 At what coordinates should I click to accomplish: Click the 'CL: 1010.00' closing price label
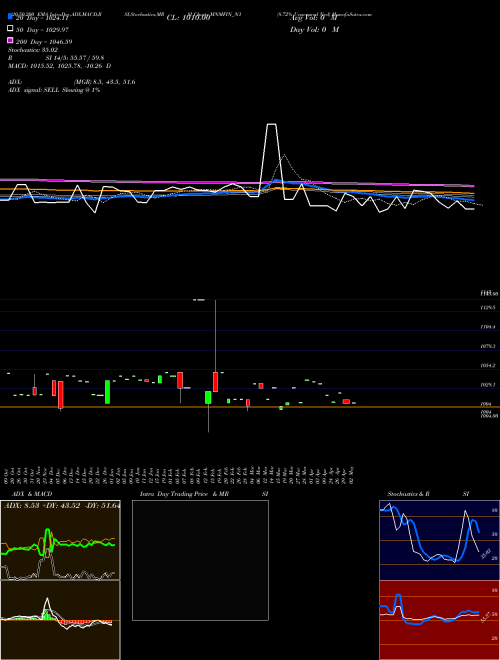click(x=188, y=18)
